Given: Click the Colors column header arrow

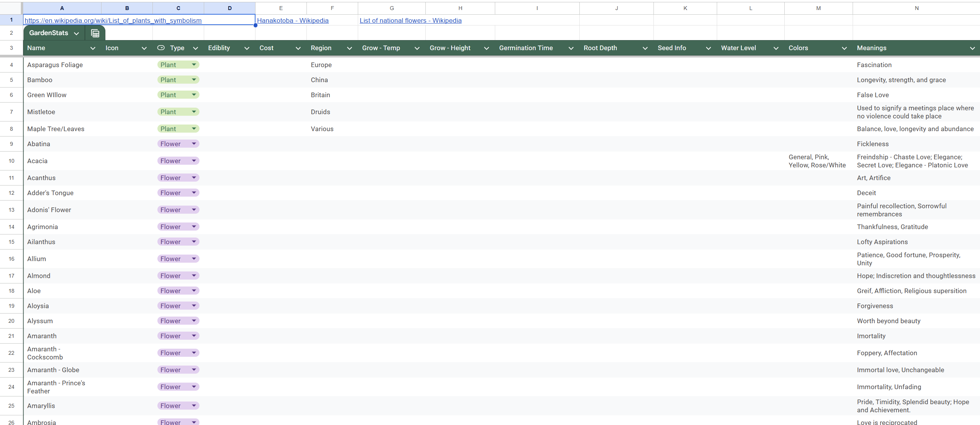Looking at the screenshot, I should (844, 48).
